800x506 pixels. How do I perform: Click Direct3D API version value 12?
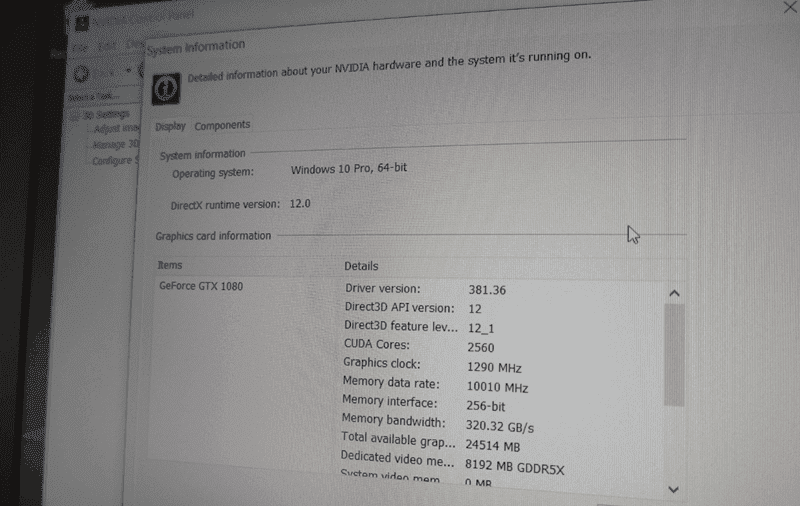[x=474, y=309]
